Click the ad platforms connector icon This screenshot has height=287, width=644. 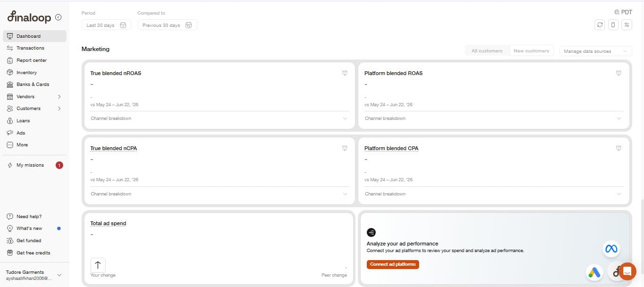pos(372,232)
